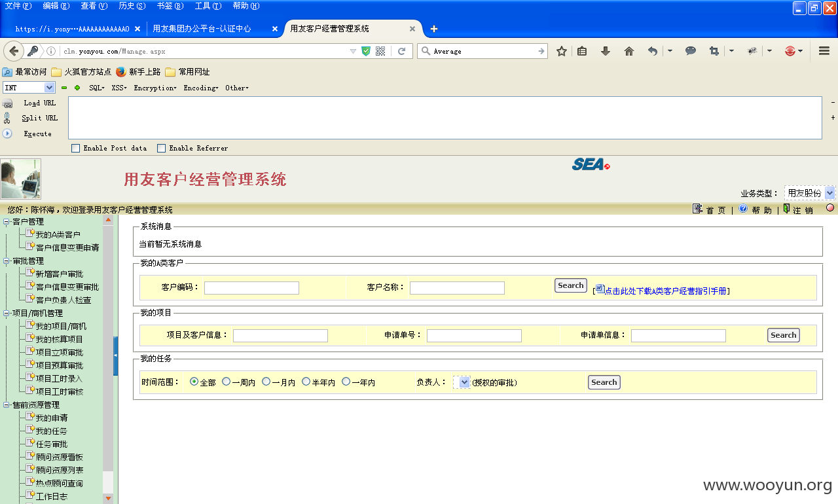Open the SQL dropdown menu
The image size is (838, 504).
[97, 88]
